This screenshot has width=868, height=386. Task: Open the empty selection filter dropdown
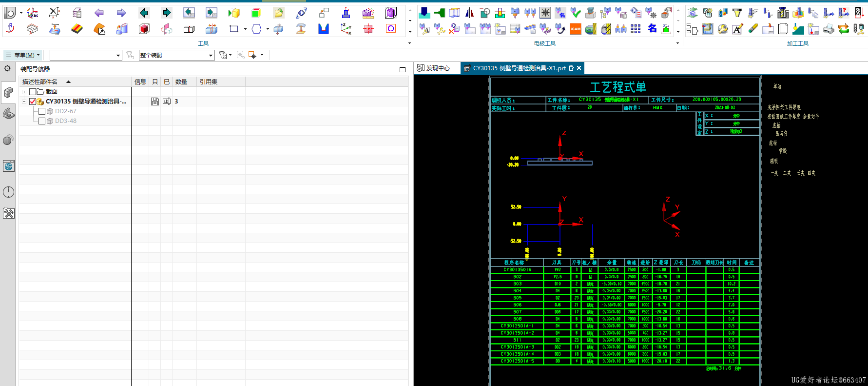coord(118,55)
